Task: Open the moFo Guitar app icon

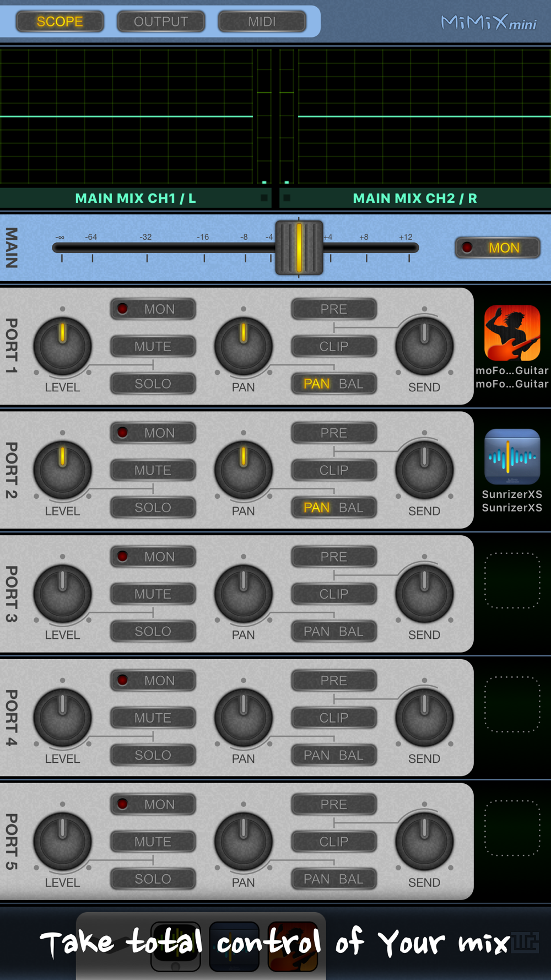Action: tap(512, 333)
